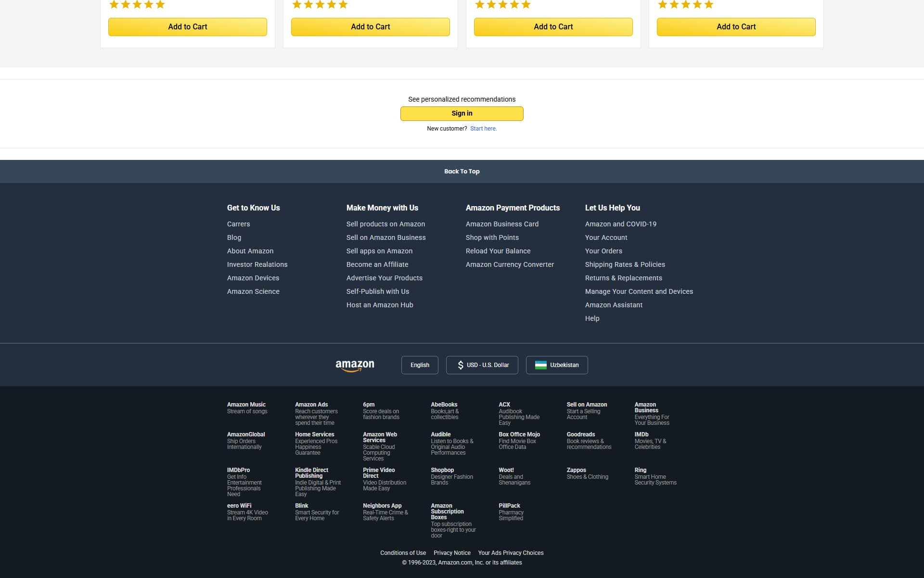Go to About Amazon
The image size is (924, 578).
pos(250,251)
